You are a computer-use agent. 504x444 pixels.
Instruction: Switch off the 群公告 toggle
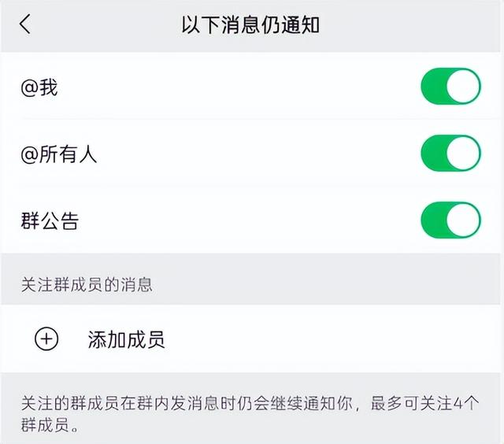point(450,220)
